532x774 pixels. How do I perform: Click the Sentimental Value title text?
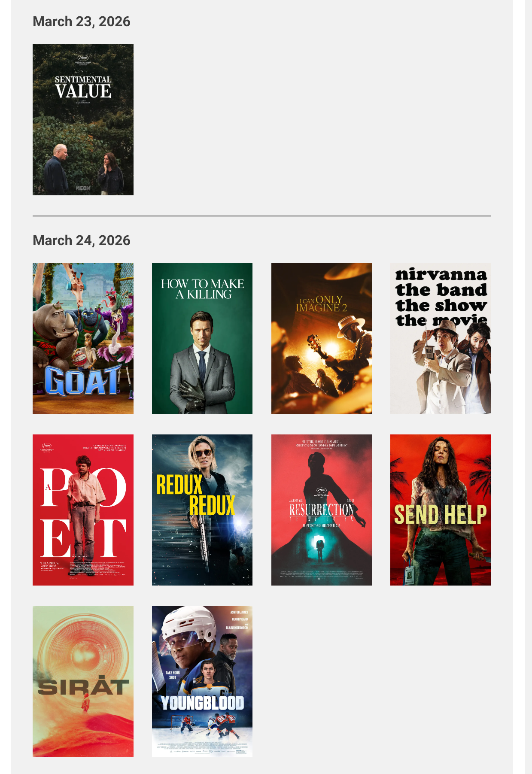(83, 87)
